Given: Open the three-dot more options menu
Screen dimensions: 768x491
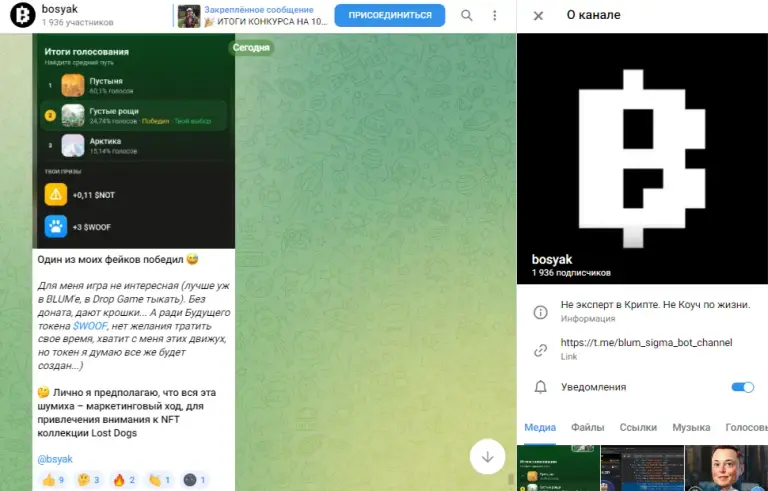Looking at the screenshot, I should [x=495, y=16].
